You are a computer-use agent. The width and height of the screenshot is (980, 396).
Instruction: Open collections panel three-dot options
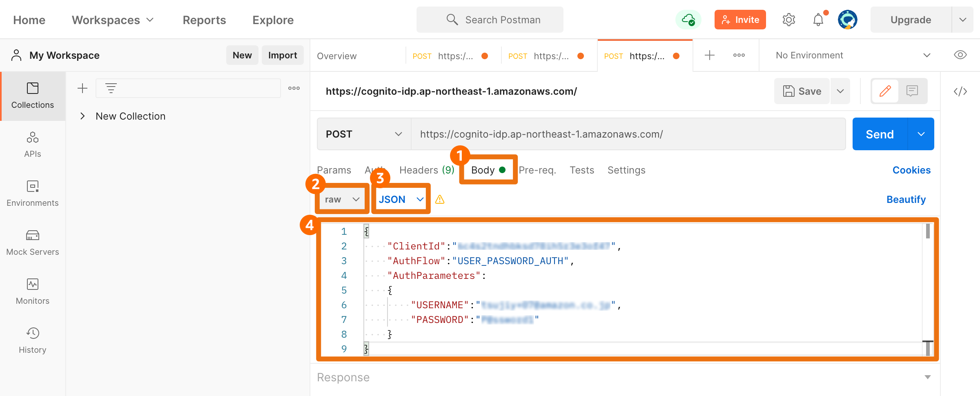point(294,88)
